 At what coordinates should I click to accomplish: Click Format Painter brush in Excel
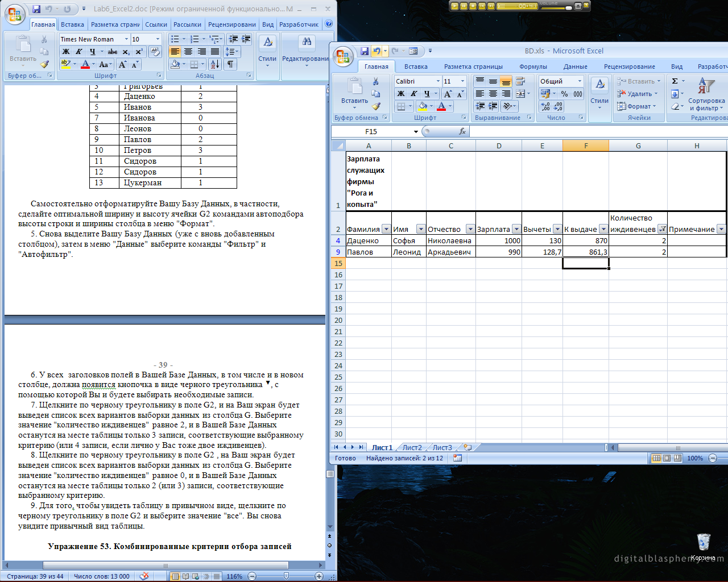pyautogui.click(x=376, y=106)
